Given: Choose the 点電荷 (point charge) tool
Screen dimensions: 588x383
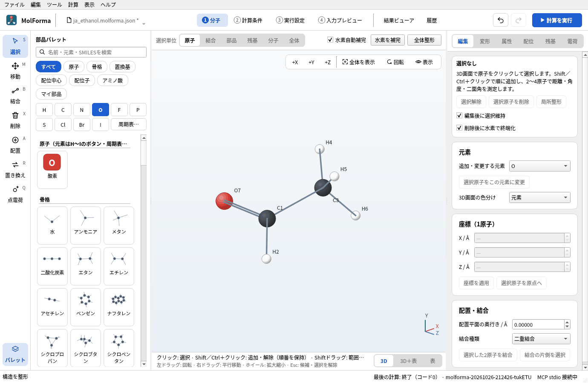Looking at the screenshot, I should 15,194.
